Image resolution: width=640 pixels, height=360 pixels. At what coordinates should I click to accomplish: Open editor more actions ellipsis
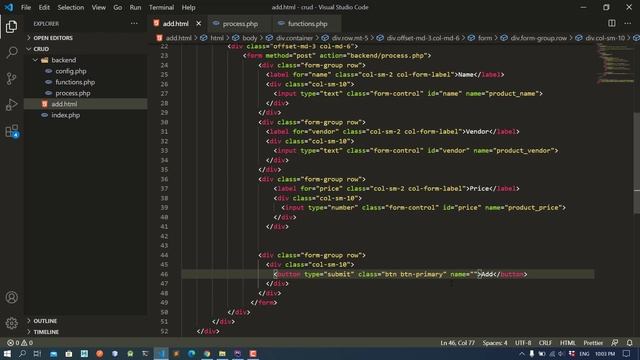[627, 23]
